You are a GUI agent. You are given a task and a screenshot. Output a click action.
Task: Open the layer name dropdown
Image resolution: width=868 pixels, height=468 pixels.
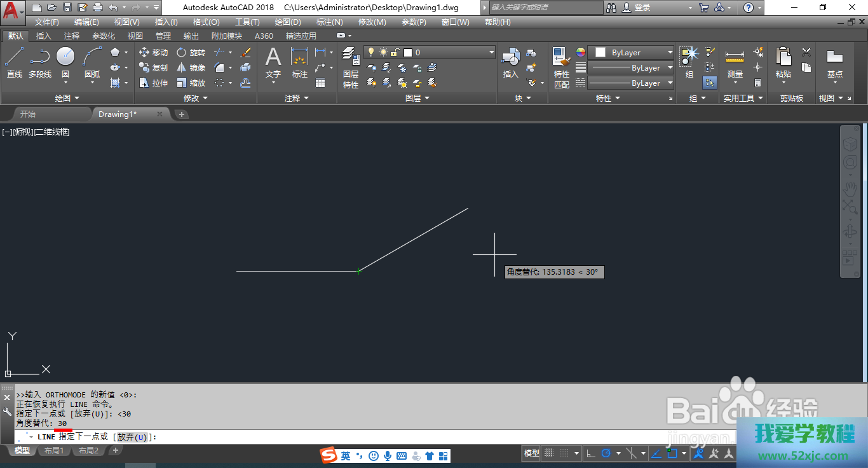(x=491, y=53)
